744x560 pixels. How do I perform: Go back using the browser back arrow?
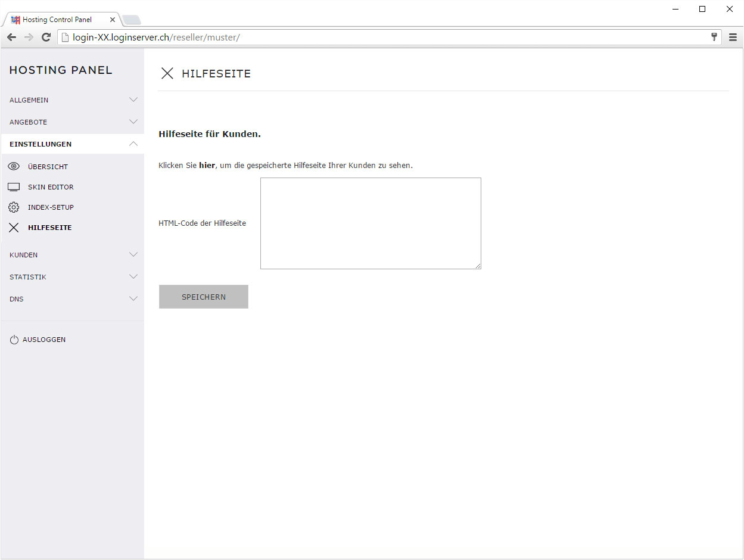coord(11,38)
